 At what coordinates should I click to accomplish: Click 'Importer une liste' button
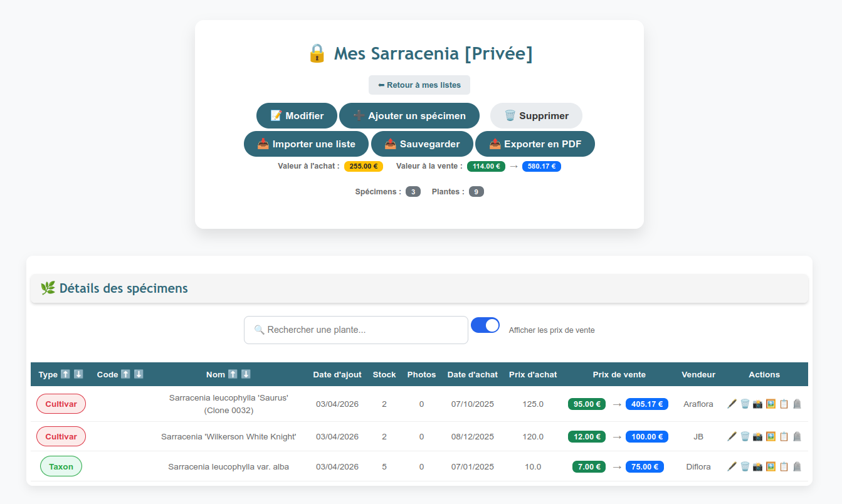click(x=306, y=144)
